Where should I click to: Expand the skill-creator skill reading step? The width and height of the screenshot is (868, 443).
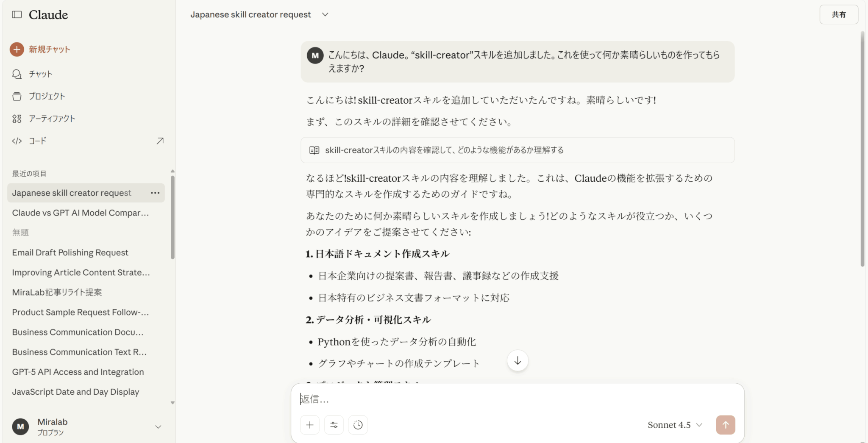pyautogui.click(x=517, y=150)
